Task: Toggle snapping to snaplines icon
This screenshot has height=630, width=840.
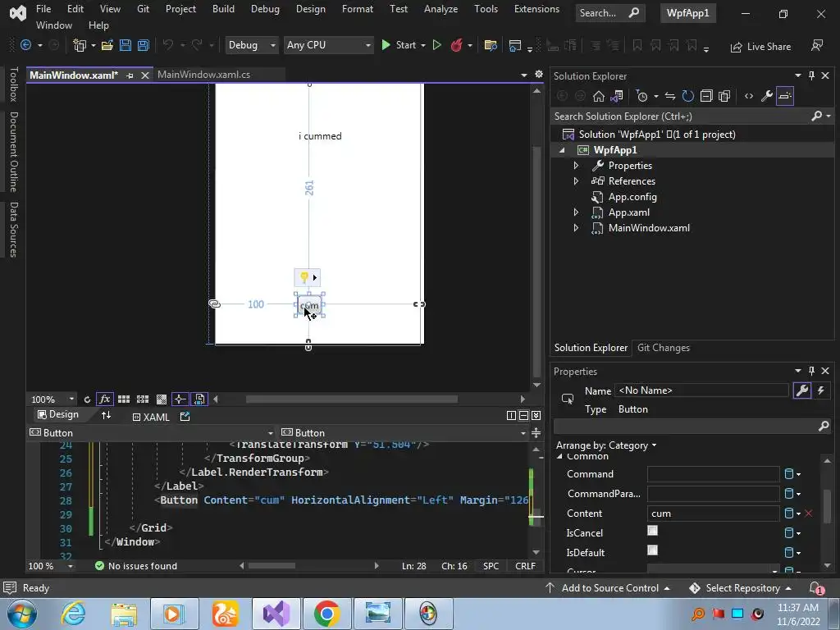Action: tap(180, 399)
